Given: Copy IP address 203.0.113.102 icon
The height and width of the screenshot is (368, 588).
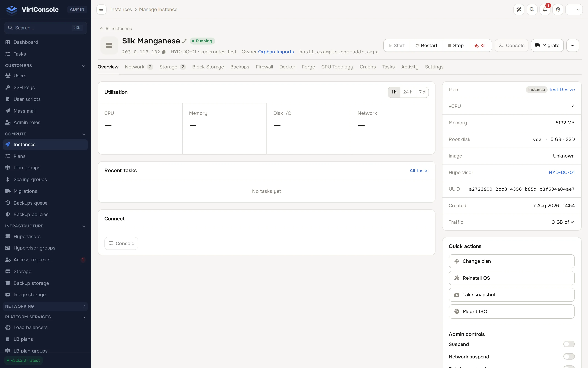Looking at the screenshot, I should 164,52.
